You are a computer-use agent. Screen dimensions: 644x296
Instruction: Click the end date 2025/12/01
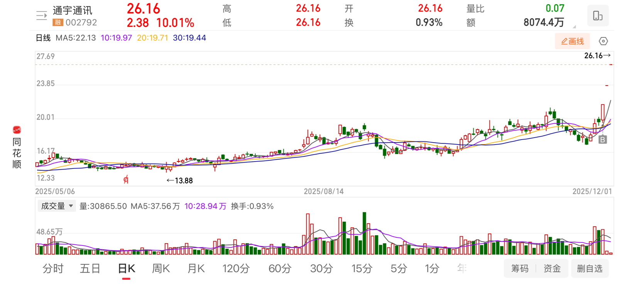coord(592,191)
